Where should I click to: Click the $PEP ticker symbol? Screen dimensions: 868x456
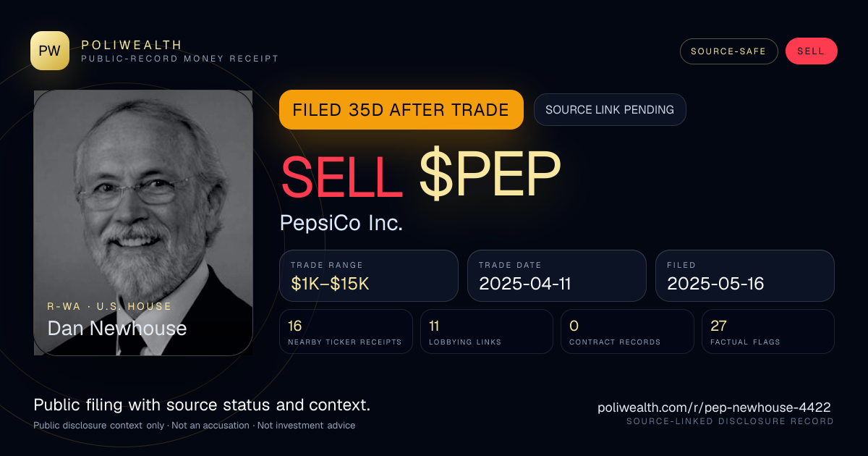(x=490, y=177)
